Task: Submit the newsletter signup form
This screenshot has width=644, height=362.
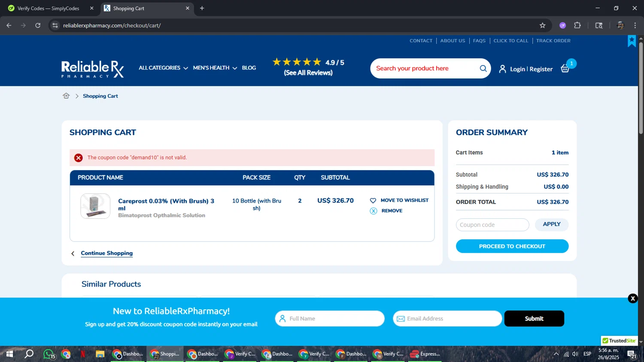Action: [534, 319]
